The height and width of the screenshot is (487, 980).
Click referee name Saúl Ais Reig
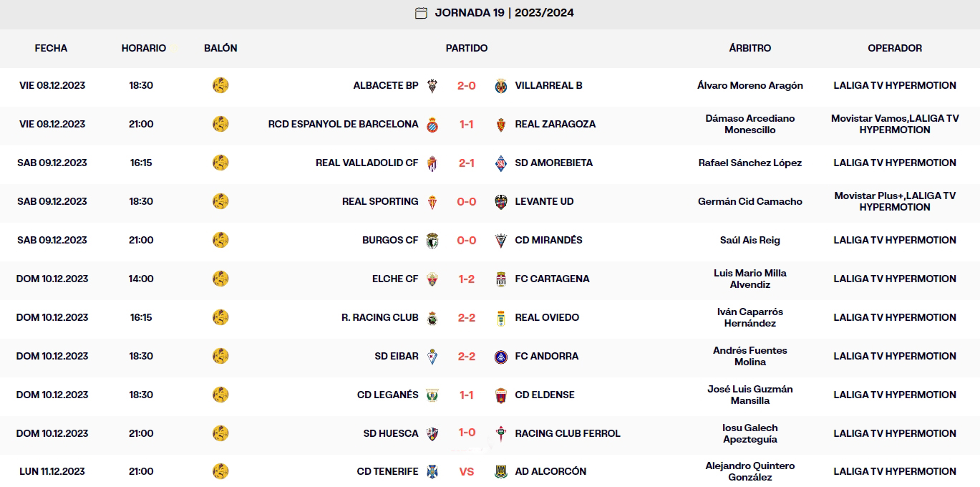749,240
